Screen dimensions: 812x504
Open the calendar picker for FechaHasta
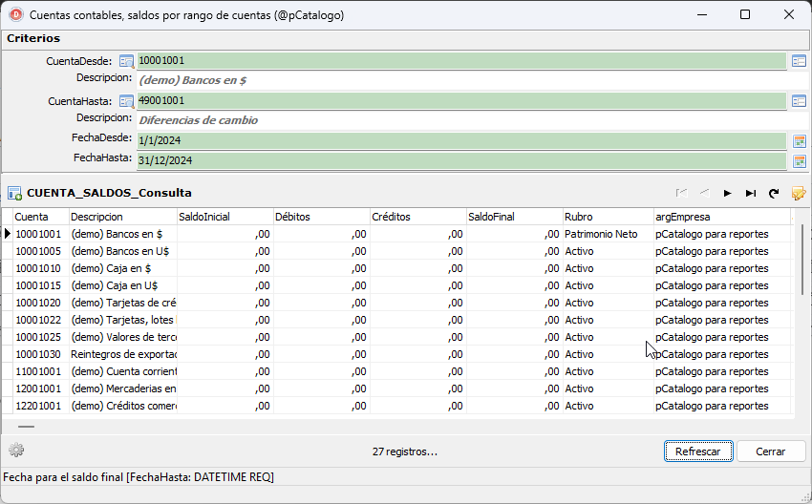pos(799,161)
